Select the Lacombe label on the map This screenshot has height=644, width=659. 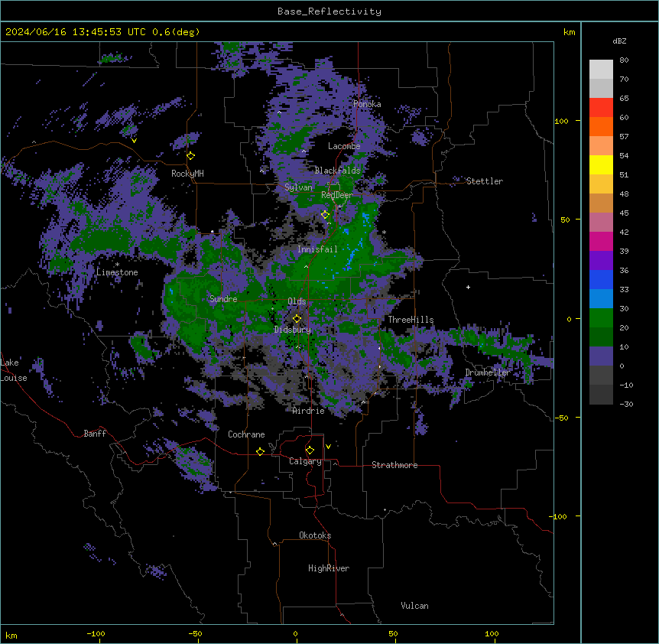click(344, 146)
